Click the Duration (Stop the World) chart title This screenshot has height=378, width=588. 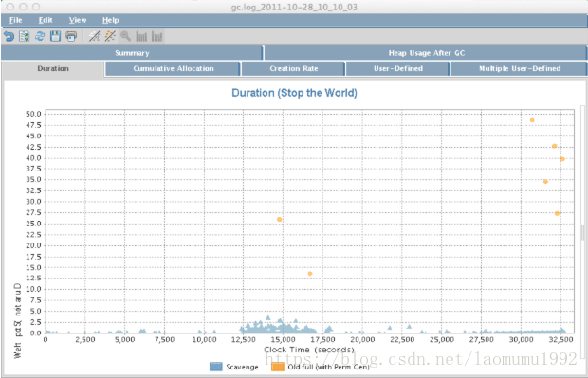click(x=294, y=93)
